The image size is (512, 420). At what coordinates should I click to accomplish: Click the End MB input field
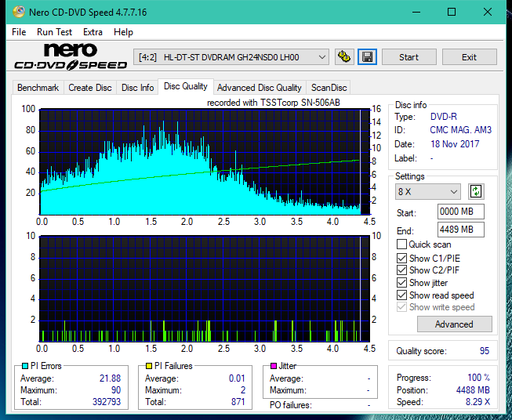pos(460,230)
